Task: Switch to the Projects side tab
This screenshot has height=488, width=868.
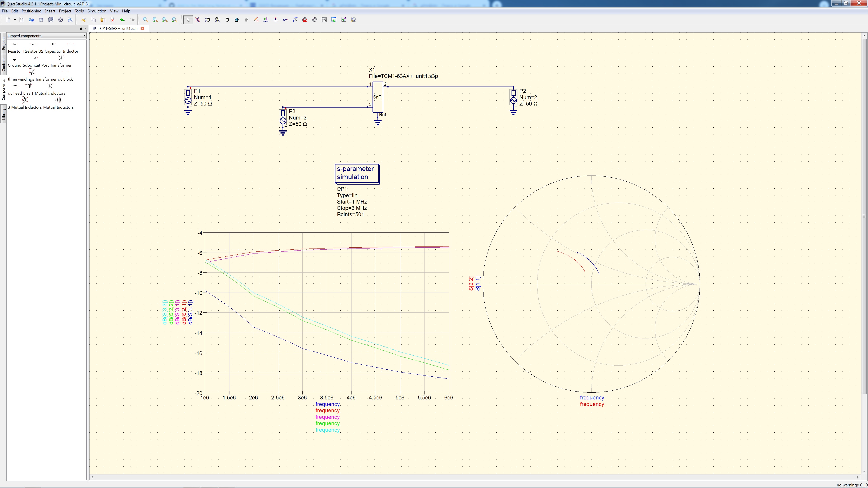Action: (x=3, y=43)
